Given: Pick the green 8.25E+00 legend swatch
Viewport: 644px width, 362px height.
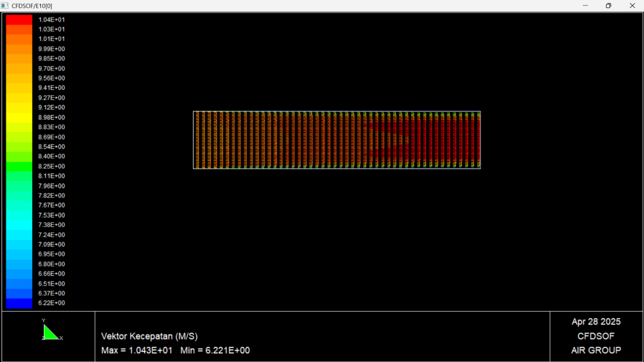Looking at the screenshot, I should click(19, 167).
